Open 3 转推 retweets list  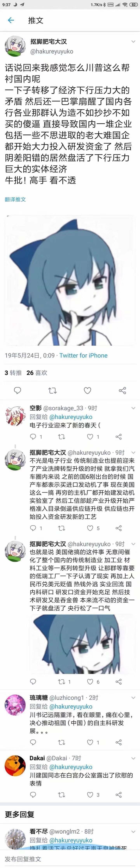click(13, 373)
